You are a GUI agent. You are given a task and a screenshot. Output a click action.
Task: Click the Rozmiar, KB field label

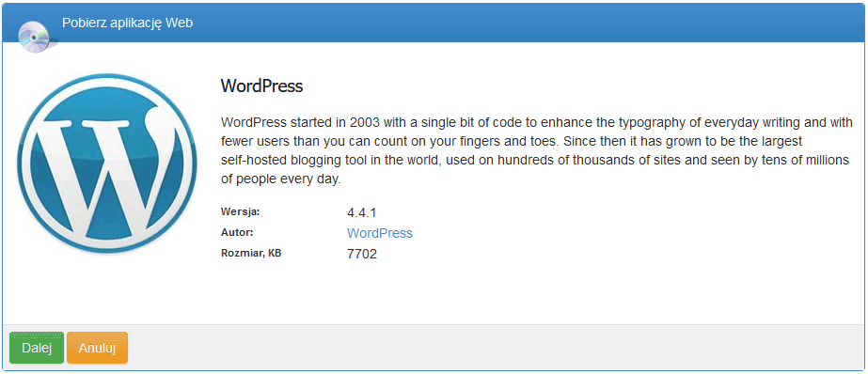pos(251,254)
